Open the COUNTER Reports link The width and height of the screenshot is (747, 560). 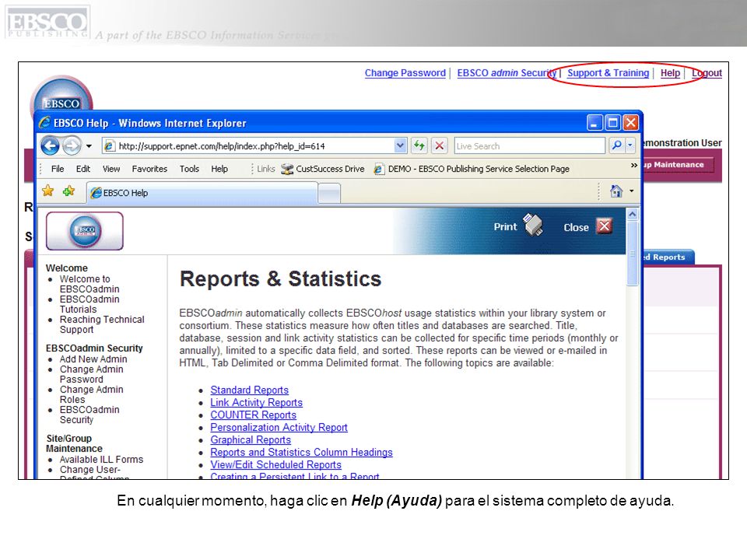point(254,415)
